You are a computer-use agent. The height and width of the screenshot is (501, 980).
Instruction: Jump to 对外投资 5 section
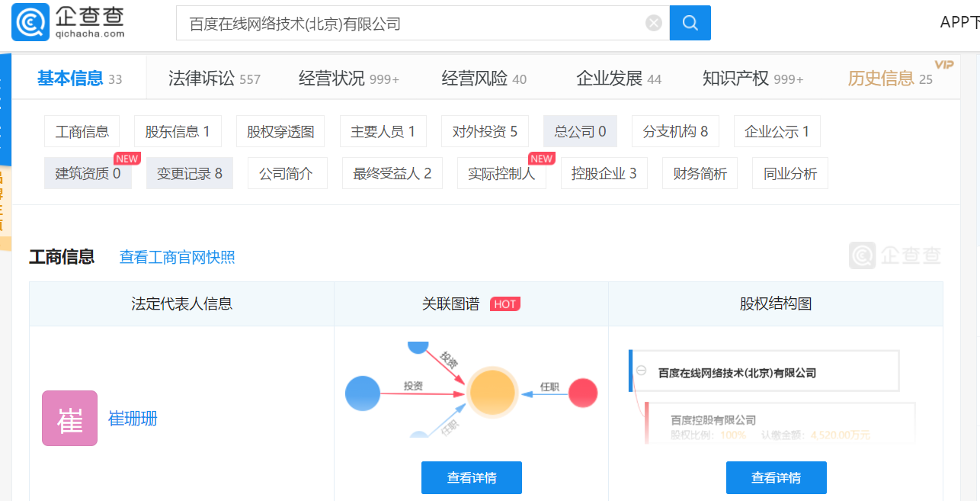pyautogui.click(x=485, y=131)
